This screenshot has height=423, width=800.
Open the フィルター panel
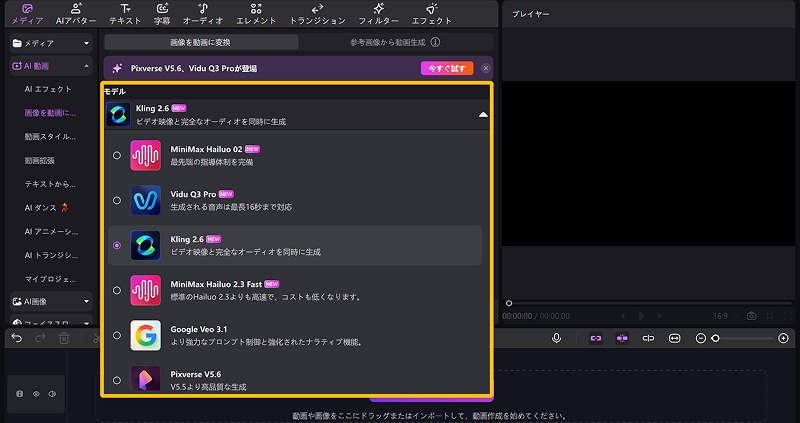378,14
